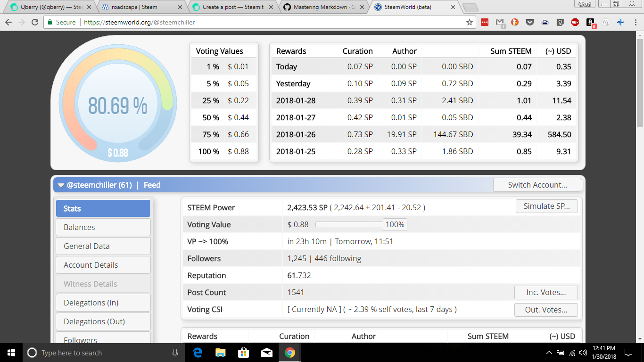
Task: Select Stats in sidebar
Action: tap(103, 208)
